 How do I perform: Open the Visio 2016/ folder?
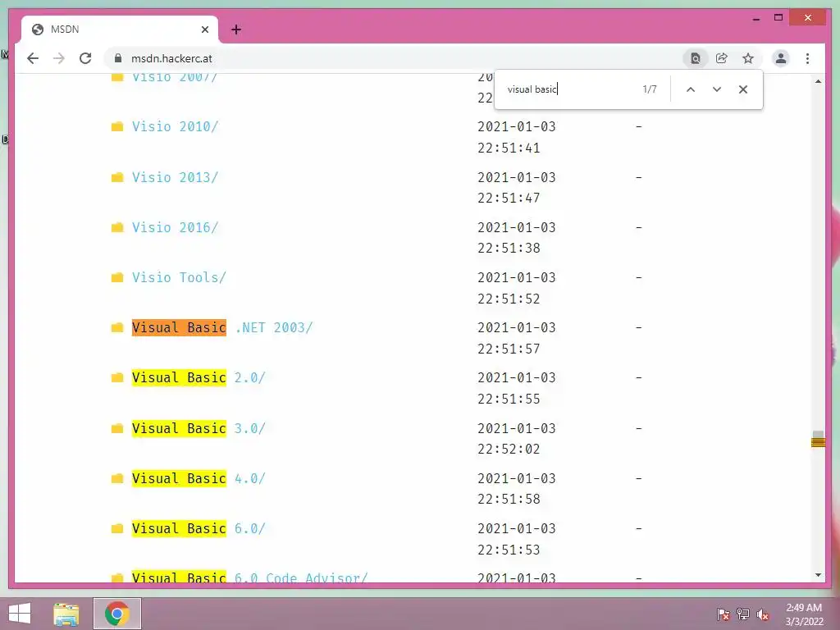point(176,228)
